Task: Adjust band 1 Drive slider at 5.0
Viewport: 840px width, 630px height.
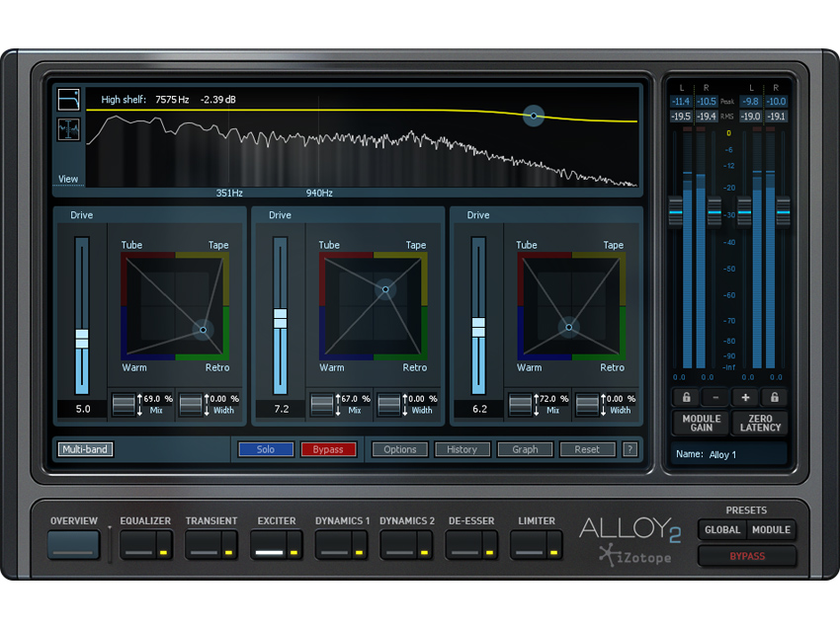Action: pyautogui.click(x=82, y=339)
